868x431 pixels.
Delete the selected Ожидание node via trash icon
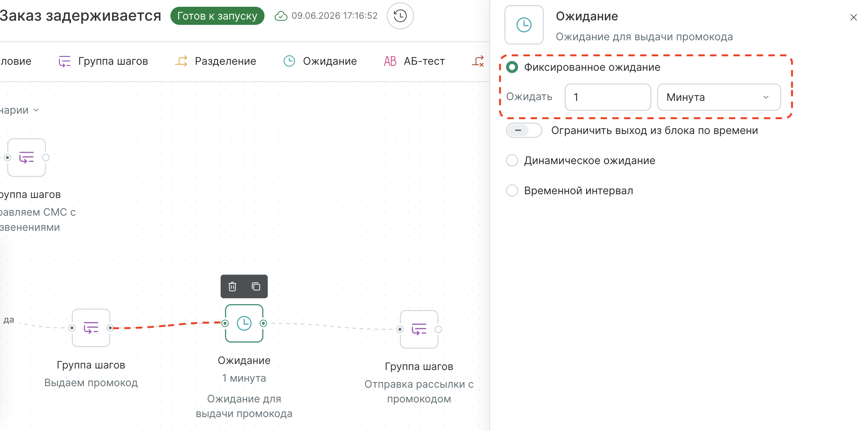(233, 286)
